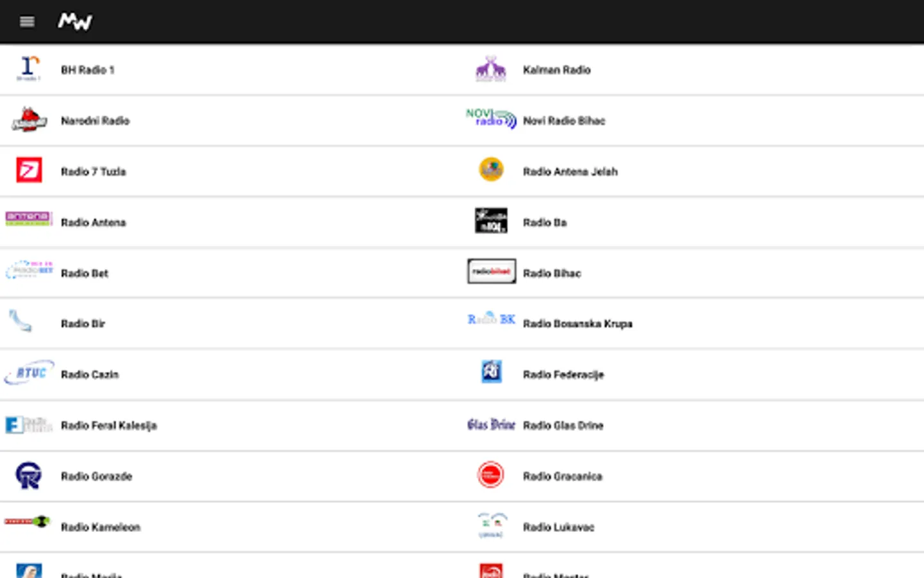Select Novi Radio Bihac station name

[x=564, y=121]
